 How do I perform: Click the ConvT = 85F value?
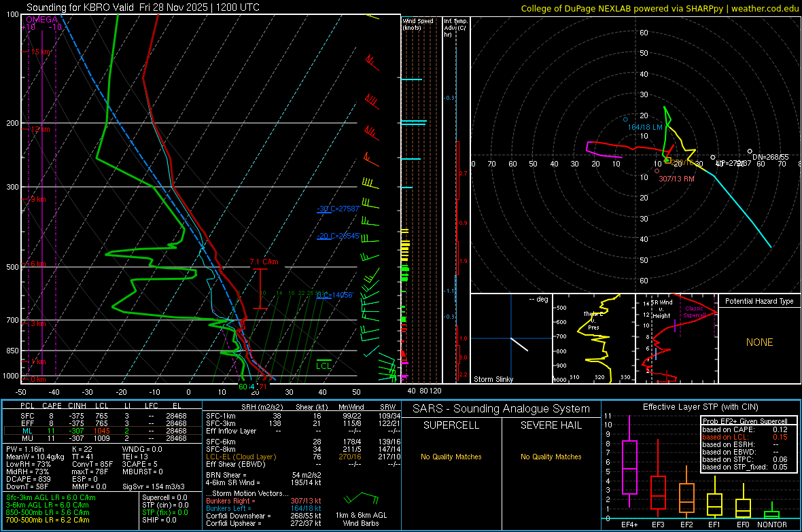point(92,464)
